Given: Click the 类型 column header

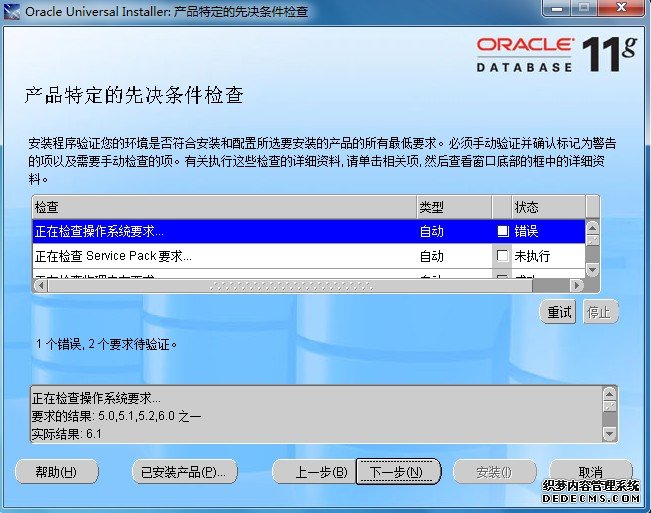Looking at the screenshot, I should point(454,207).
